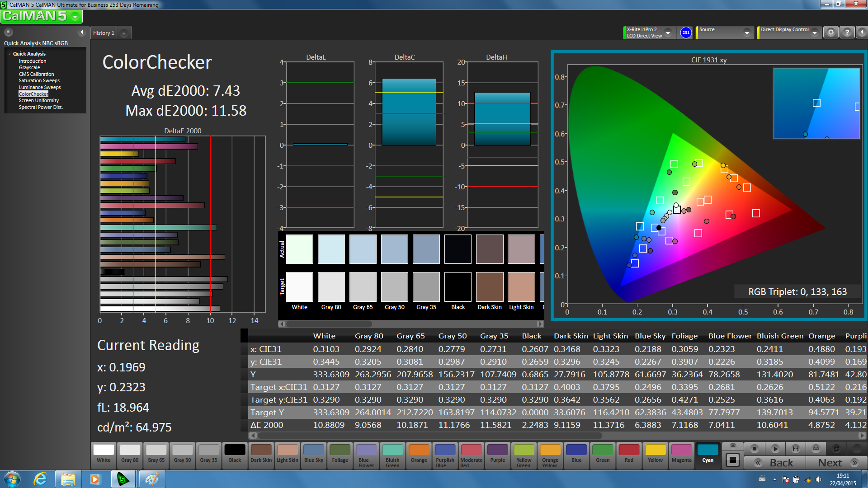This screenshot has width=868, height=488.
Task: Select the Yellow Green patch button
Action: point(524,455)
